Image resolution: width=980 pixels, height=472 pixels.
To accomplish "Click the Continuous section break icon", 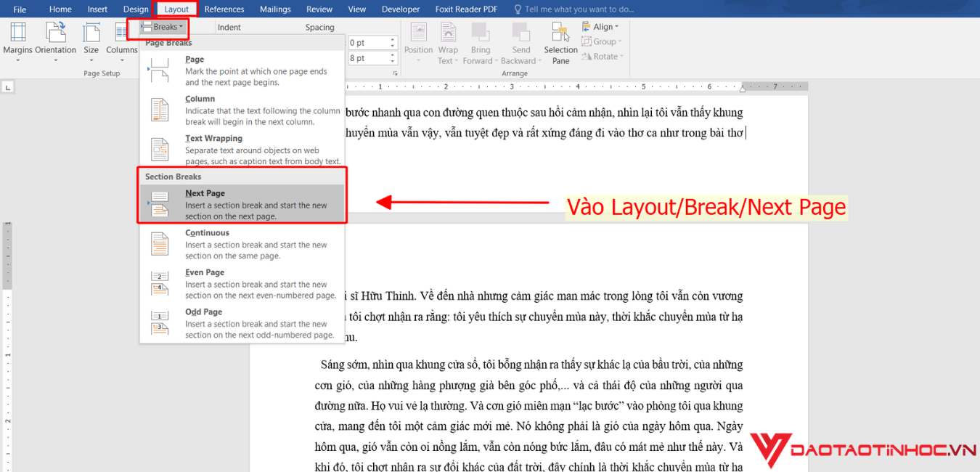I will pyautogui.click(x=159, y=244).
